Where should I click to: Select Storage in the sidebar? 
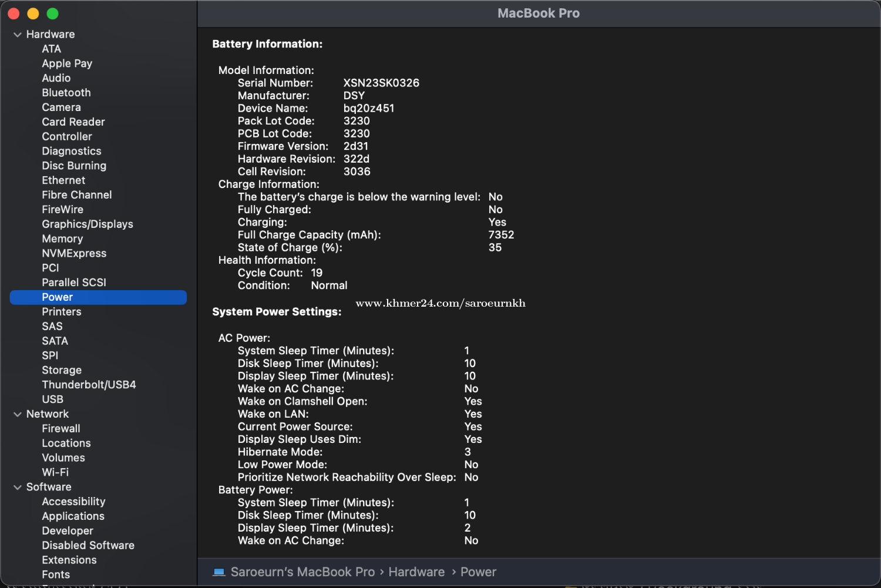(x=62, y=370)
